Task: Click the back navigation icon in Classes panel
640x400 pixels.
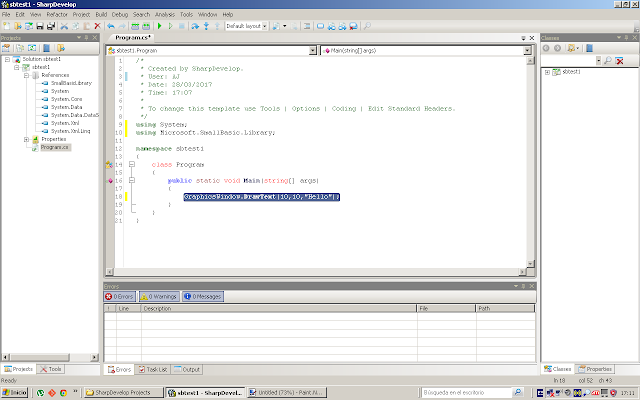Action: (546, 48)
